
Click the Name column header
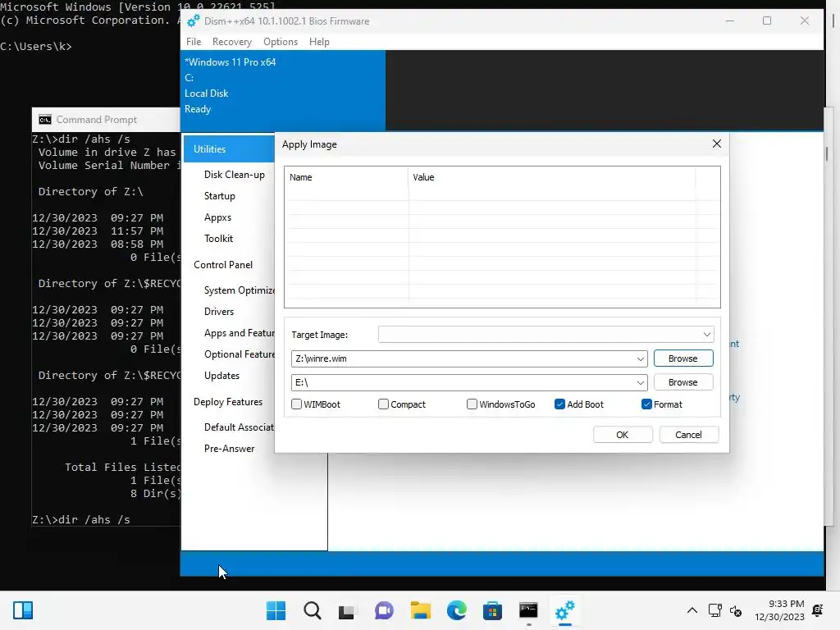point(347,177)
